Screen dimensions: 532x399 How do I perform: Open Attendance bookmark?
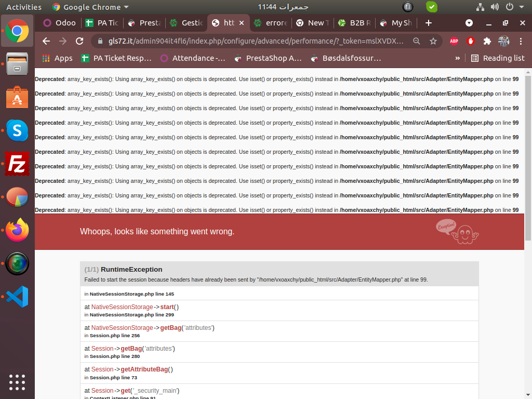click(193, 58)
